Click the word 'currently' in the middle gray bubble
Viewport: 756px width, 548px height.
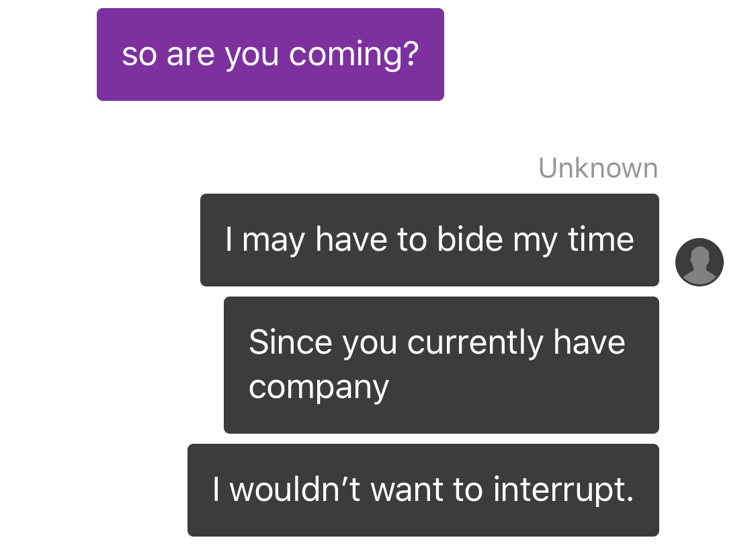tap(475, 343)
